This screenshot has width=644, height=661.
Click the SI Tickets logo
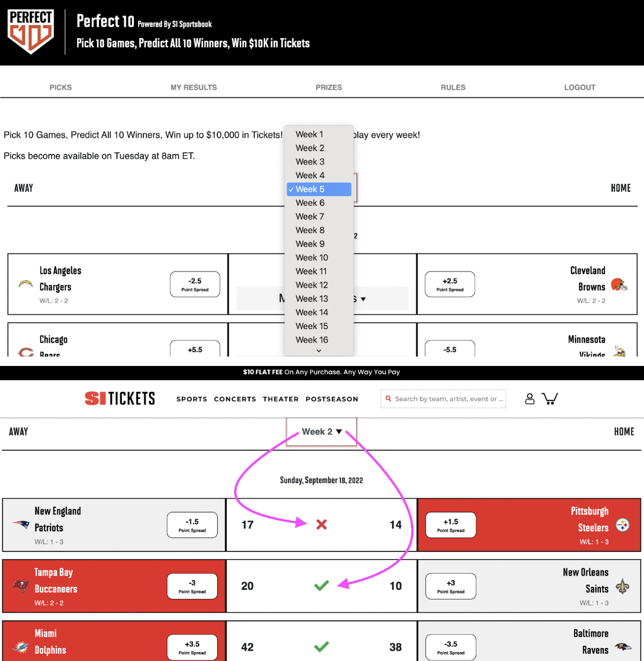120,399
